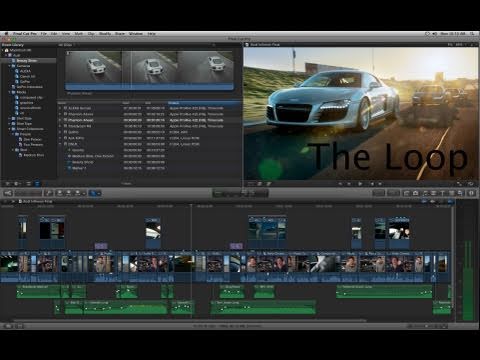Viewport: 480px width, 360px height.
Task: Select the Beauty Shots event
Action: 27,61
